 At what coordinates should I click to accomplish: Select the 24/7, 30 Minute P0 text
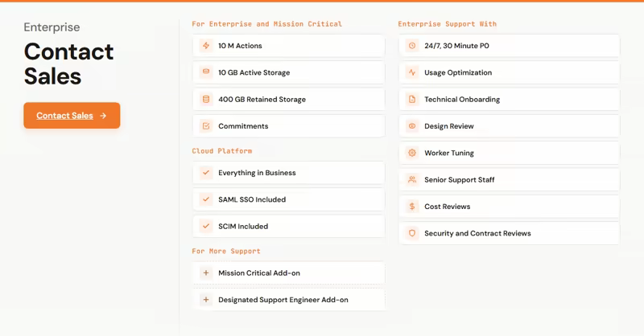coord(456,46)
